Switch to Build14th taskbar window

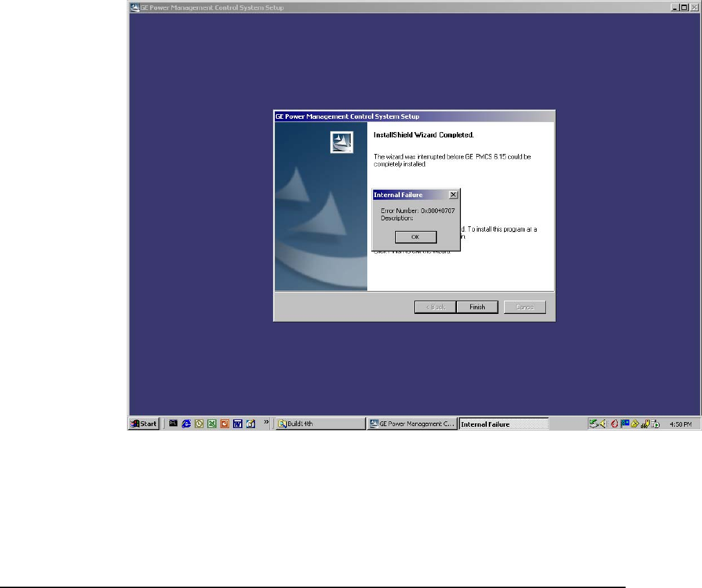(321, 424)
